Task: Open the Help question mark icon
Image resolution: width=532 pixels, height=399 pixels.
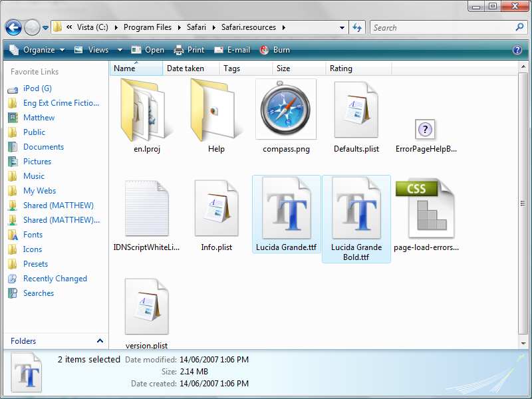Action: (517, 50)
